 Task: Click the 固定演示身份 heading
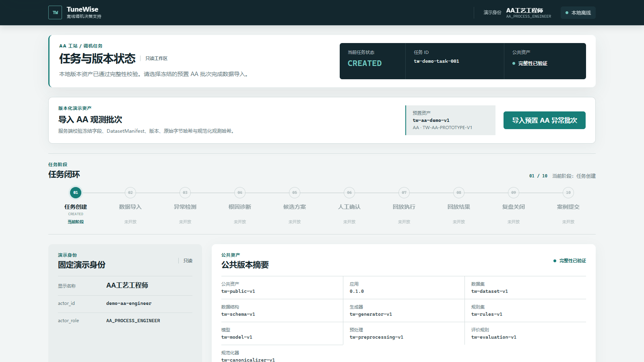point(82,265)
